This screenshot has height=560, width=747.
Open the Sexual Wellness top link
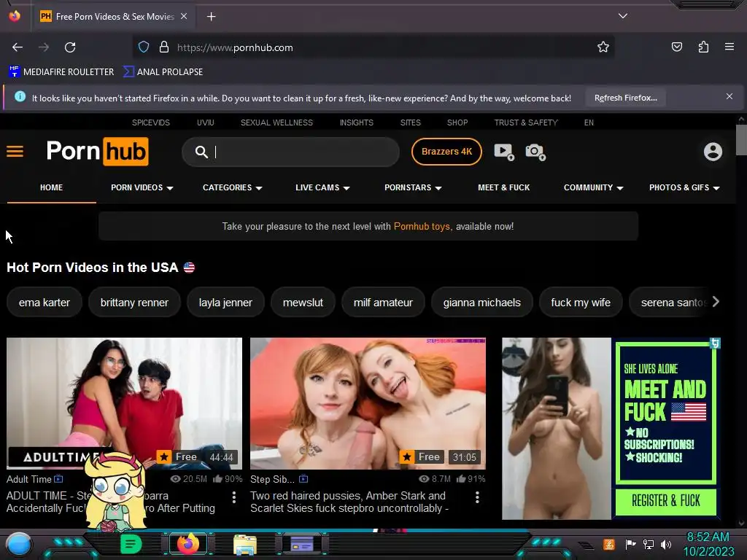[x=276, y=122]
